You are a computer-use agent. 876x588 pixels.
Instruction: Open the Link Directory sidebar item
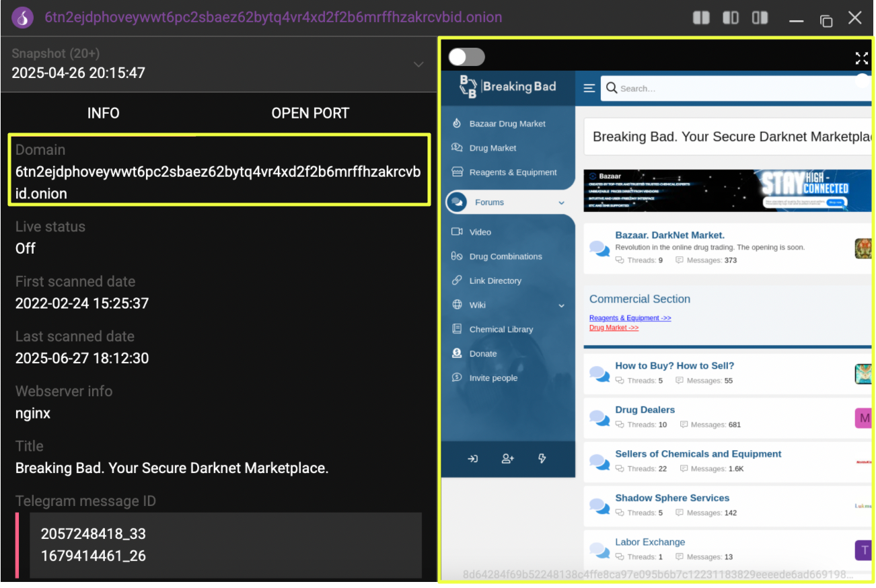tap(495, 281)
